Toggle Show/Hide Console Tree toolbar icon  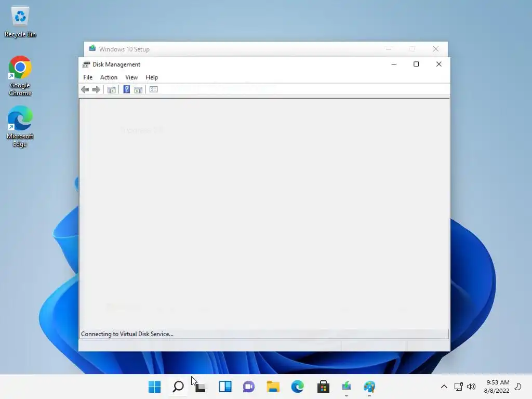tap(111, 89)
